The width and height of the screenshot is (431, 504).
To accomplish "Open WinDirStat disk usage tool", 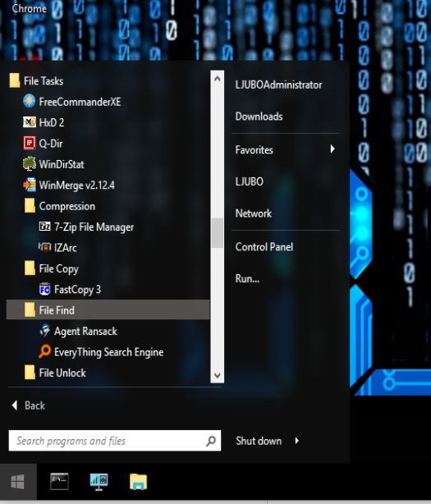I will click(108, 164).
